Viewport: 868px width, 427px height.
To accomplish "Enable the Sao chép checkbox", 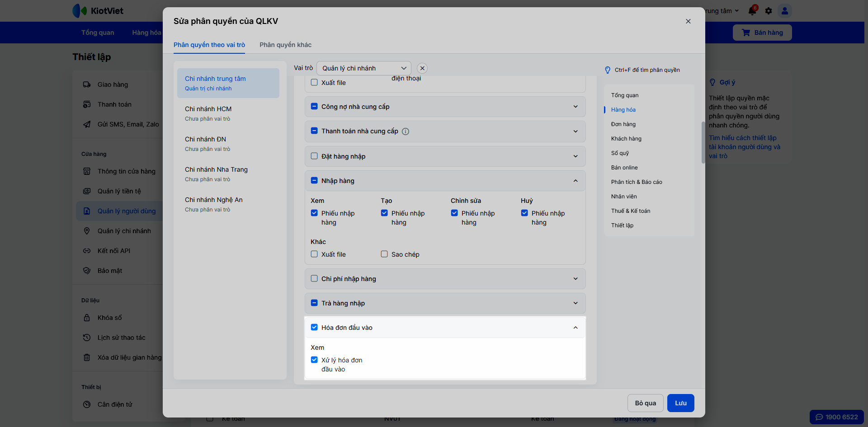I will click(x=384, y=254).
